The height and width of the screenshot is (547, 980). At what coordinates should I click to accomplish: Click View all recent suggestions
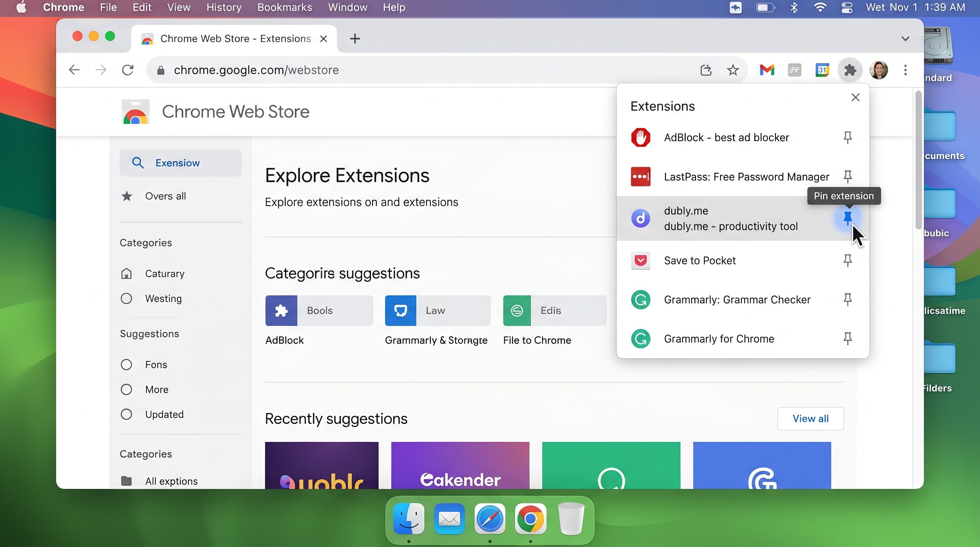coord(810,418)
